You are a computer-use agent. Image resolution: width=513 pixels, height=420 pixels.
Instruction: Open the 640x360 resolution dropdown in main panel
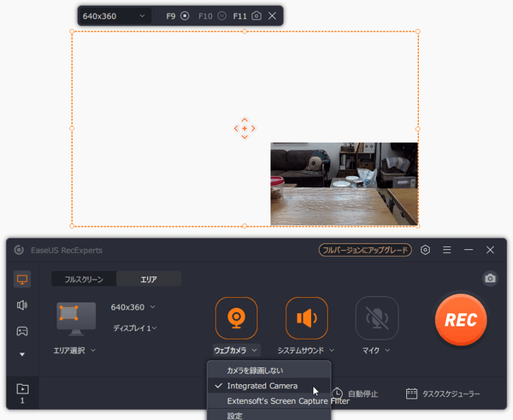pyautogui.click(x=133, y=307)
